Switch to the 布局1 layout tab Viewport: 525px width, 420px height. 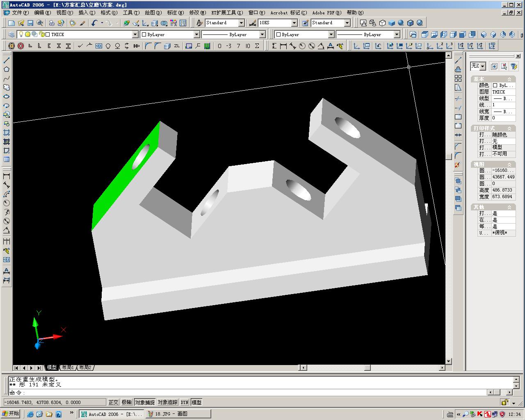pyautogui.click(x=68, y=367)
